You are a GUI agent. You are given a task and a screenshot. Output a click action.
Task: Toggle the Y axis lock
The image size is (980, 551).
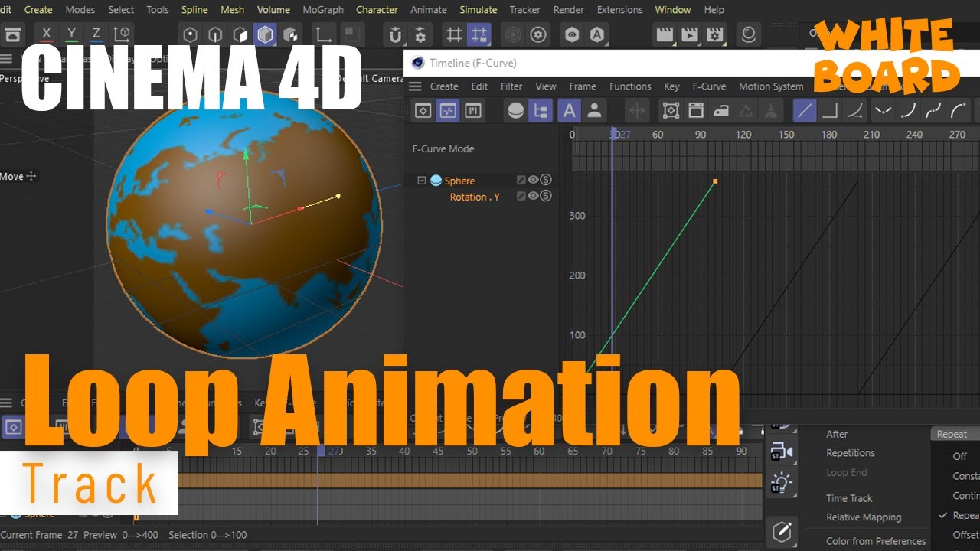pos(71,34)
